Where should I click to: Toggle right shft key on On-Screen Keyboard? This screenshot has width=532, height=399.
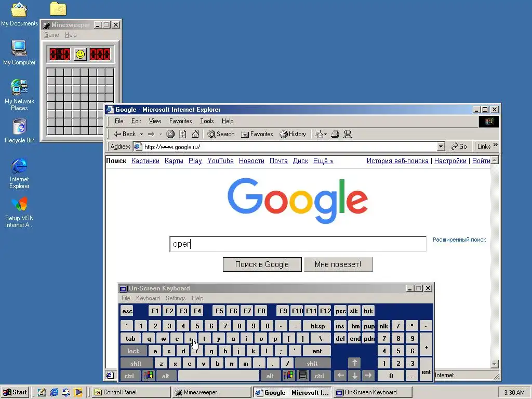tap(312, 363)
